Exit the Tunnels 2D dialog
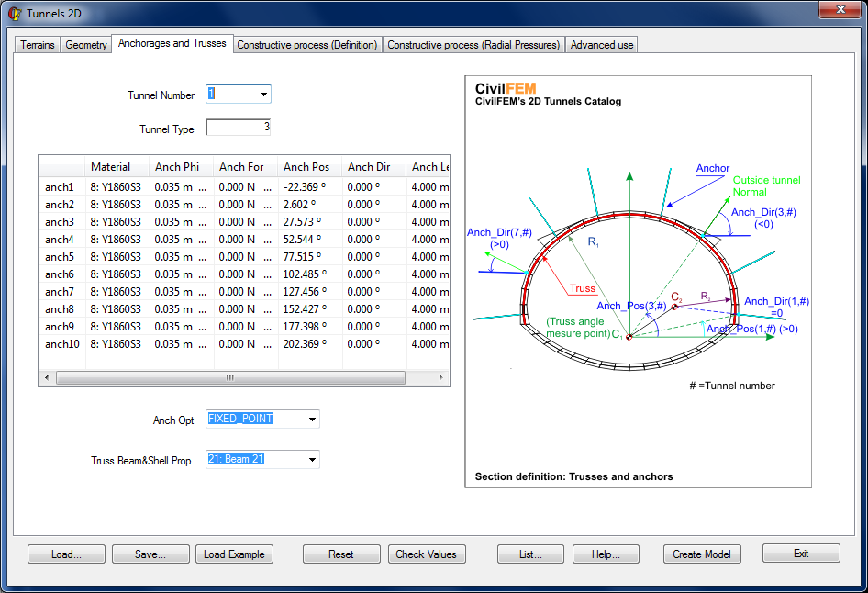The width and height of the screenshot is (868, 593). click(x=801, y=554)
